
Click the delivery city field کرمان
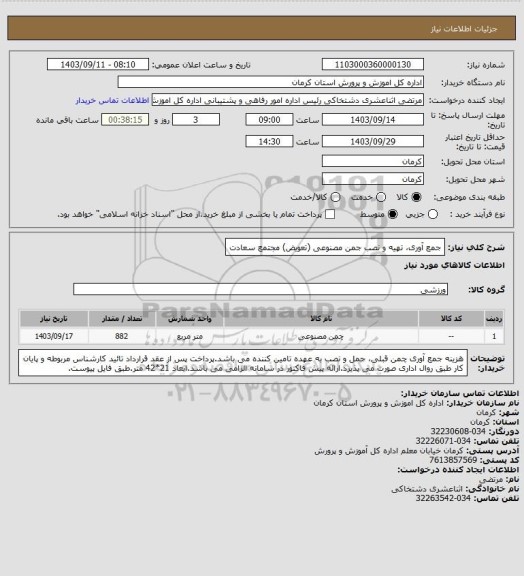pos(373,179)
